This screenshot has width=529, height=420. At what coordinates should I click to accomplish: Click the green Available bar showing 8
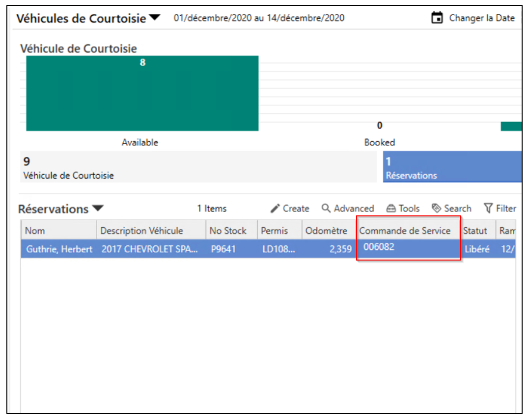142,93
